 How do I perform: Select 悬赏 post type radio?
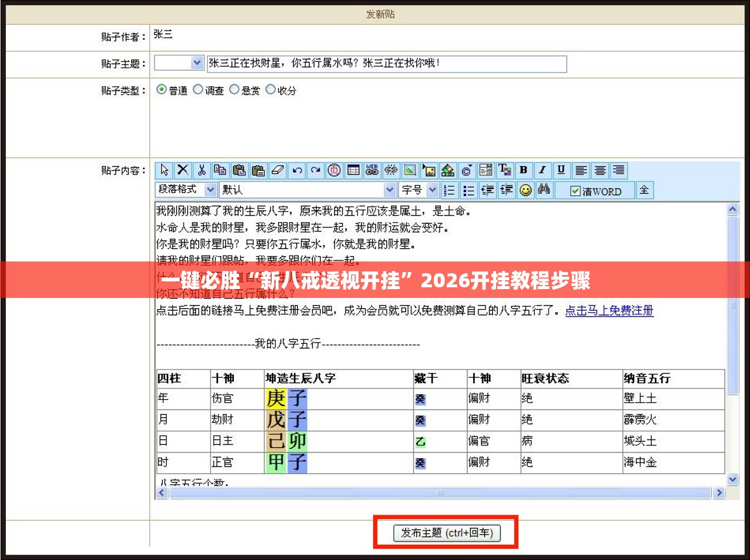[235, 89]
